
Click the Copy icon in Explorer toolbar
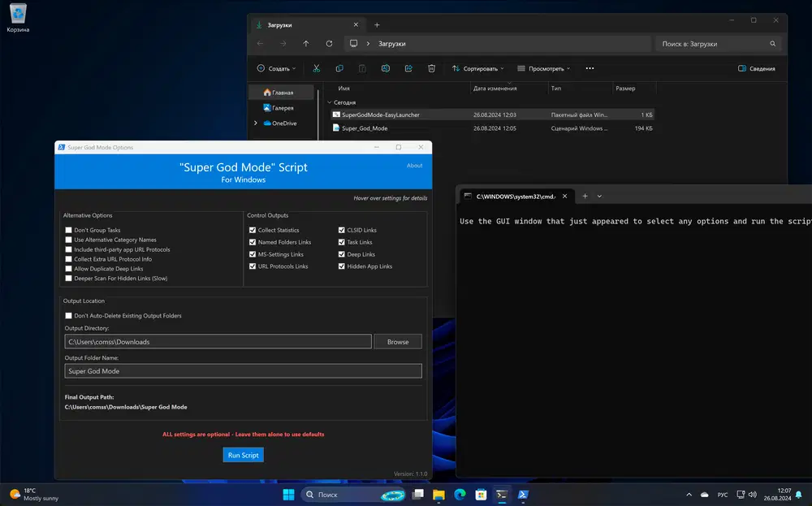339,69
